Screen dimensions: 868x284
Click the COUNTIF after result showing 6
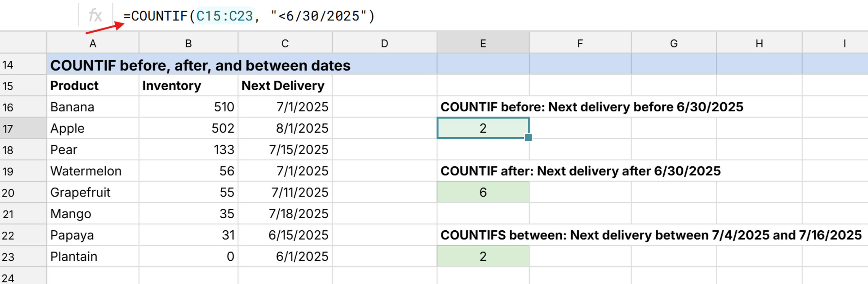click(483, 192)
